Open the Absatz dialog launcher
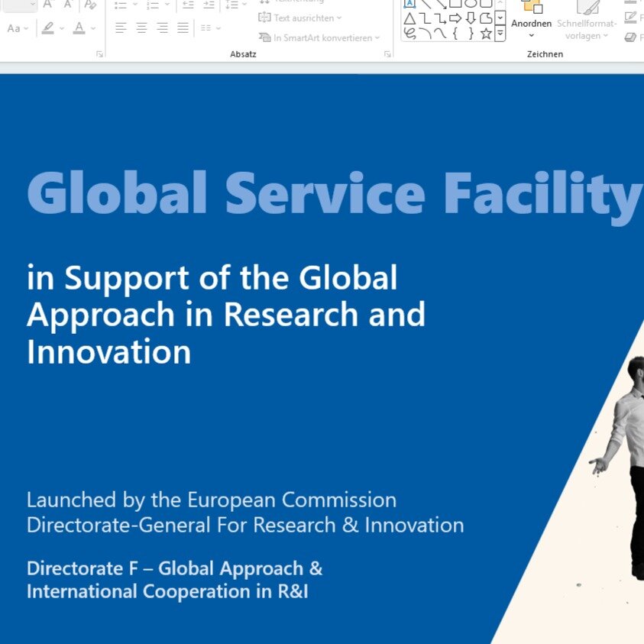This screenshot has width=644, height=644. [387, 54]
